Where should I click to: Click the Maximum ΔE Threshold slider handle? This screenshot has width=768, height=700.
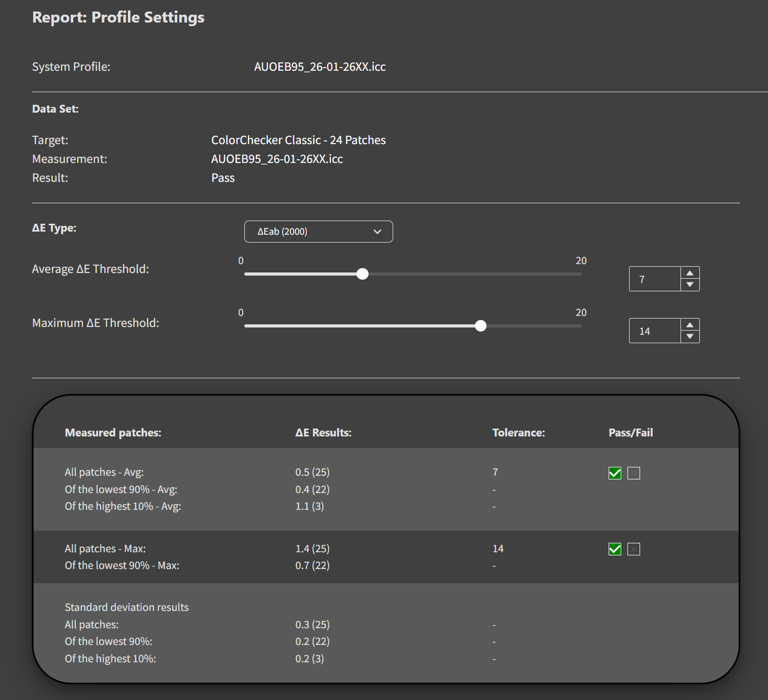point(480,326)
